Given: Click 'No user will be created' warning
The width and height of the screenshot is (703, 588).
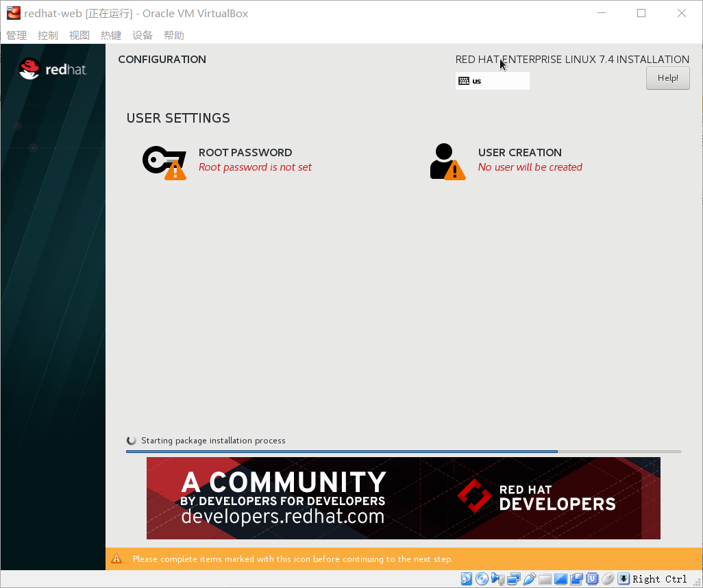Looking at the screenshot, I should tap(530, 167).
